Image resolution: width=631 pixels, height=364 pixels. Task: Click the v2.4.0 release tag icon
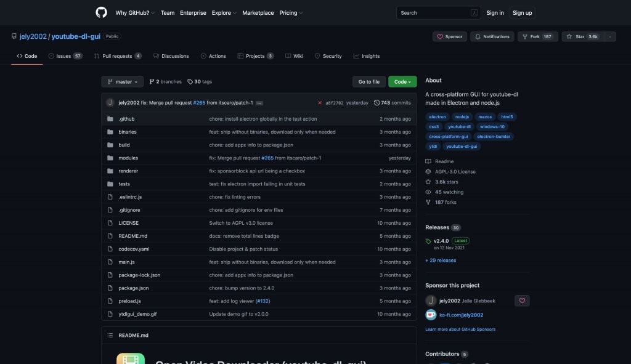tap(428, 241)
